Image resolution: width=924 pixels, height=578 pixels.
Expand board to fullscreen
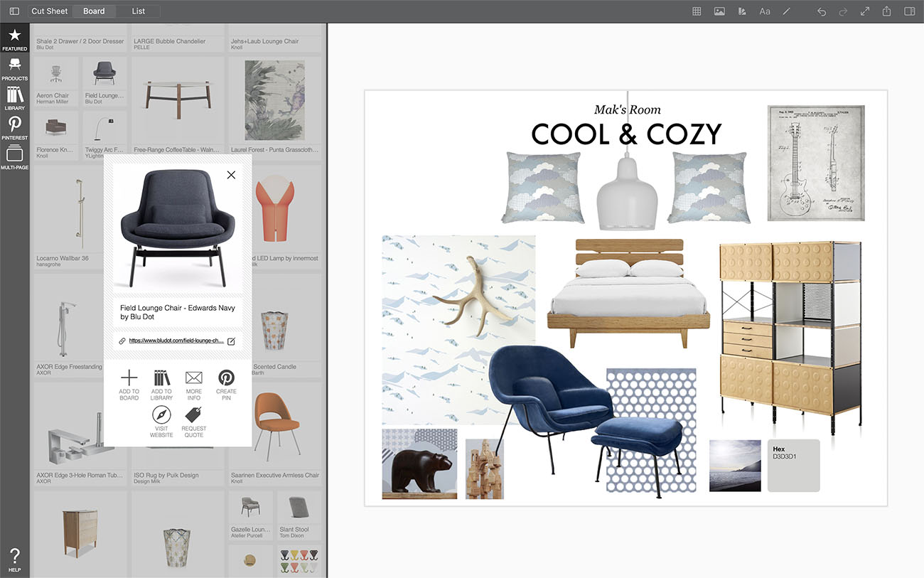tap(865, 11)
